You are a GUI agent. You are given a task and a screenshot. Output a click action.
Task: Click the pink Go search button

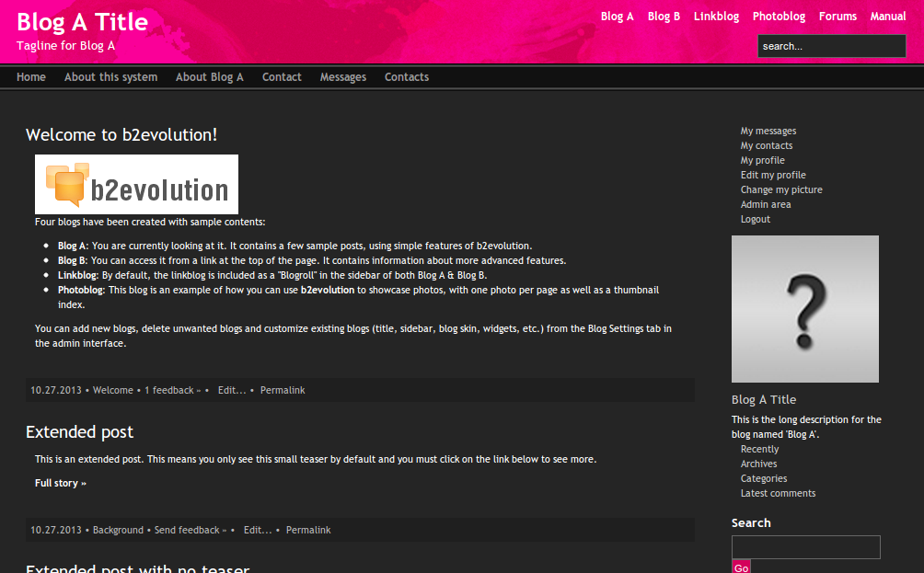(x=742, y=567)
